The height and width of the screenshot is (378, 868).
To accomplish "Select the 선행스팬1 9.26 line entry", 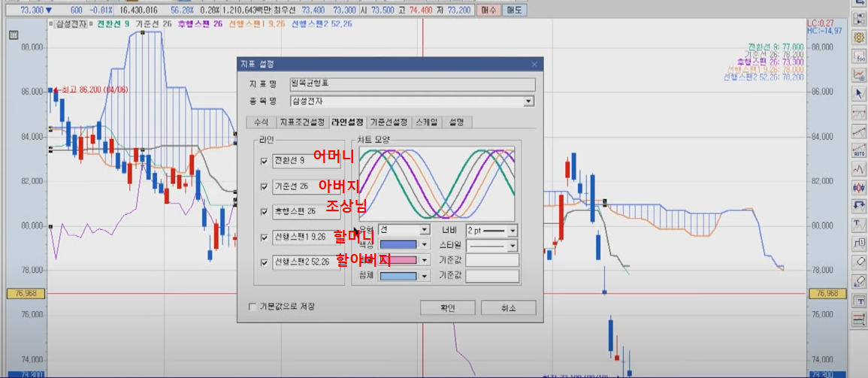I will [x=307, y=237].
